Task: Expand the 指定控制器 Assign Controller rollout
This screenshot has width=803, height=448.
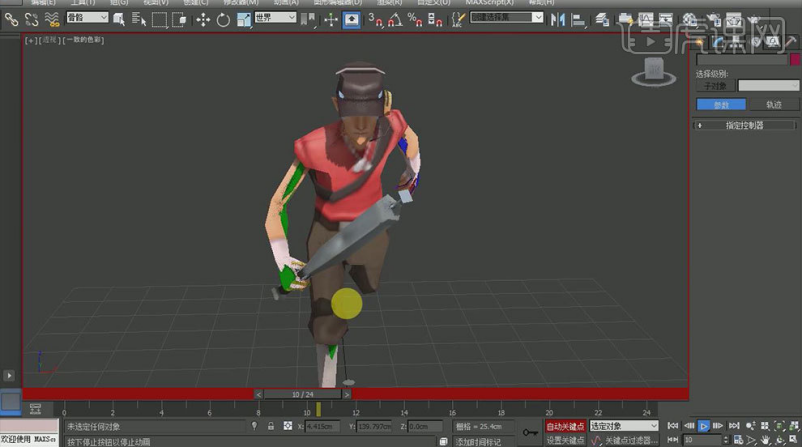Action: (745, 125)
